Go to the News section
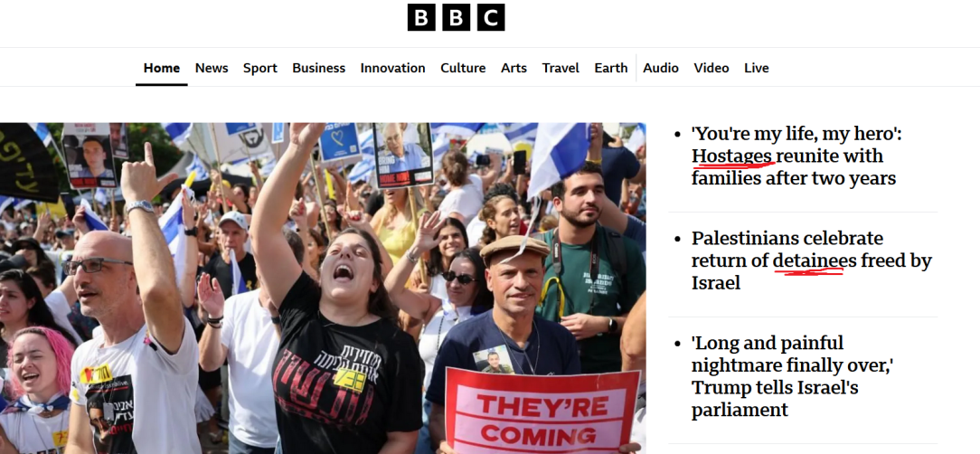The width and height of the screenshot is (980, 454). (212, 68)
